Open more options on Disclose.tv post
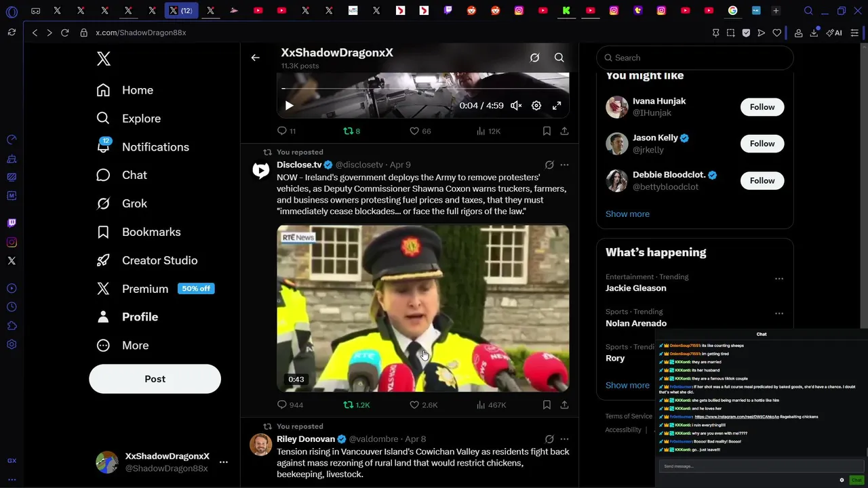 (x=564, y=165)
